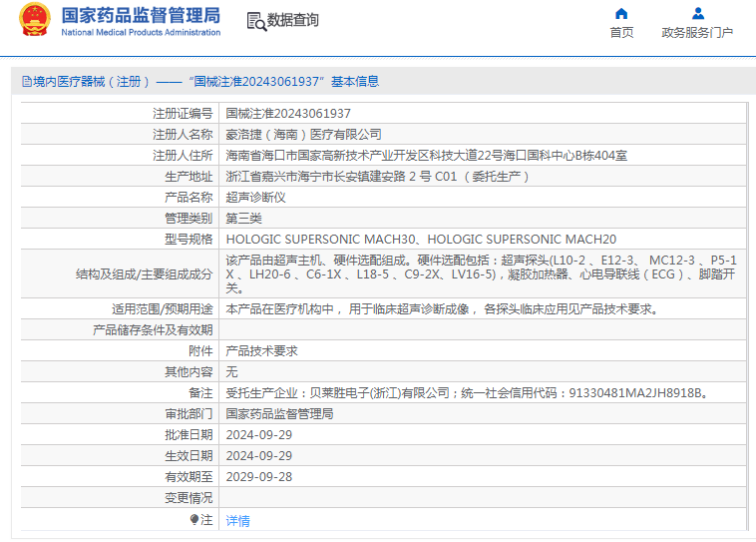Open the 数据查询 search icon
The image size is (756, 542).
[256, 21]
